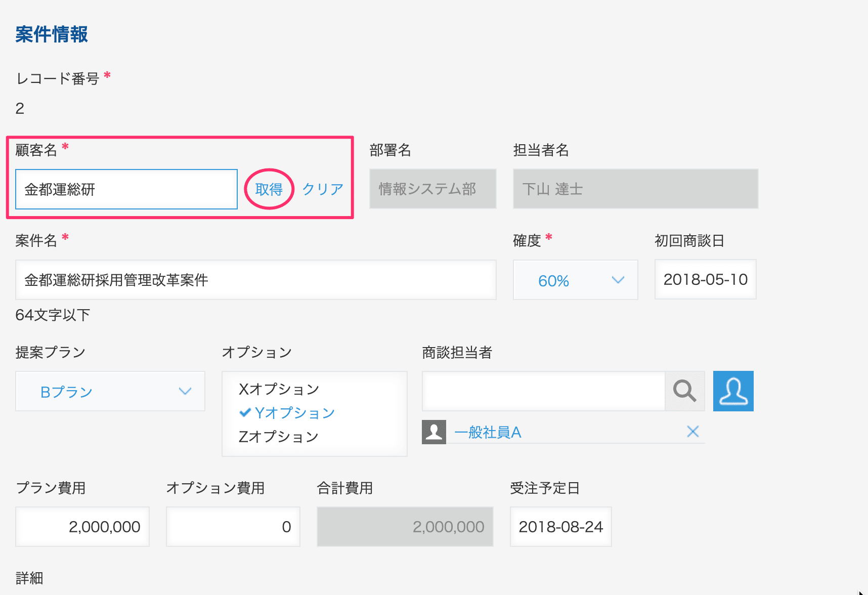Screen dimensions: 868x595
Task: Select the Zオプション item
Action: [279, 437]
